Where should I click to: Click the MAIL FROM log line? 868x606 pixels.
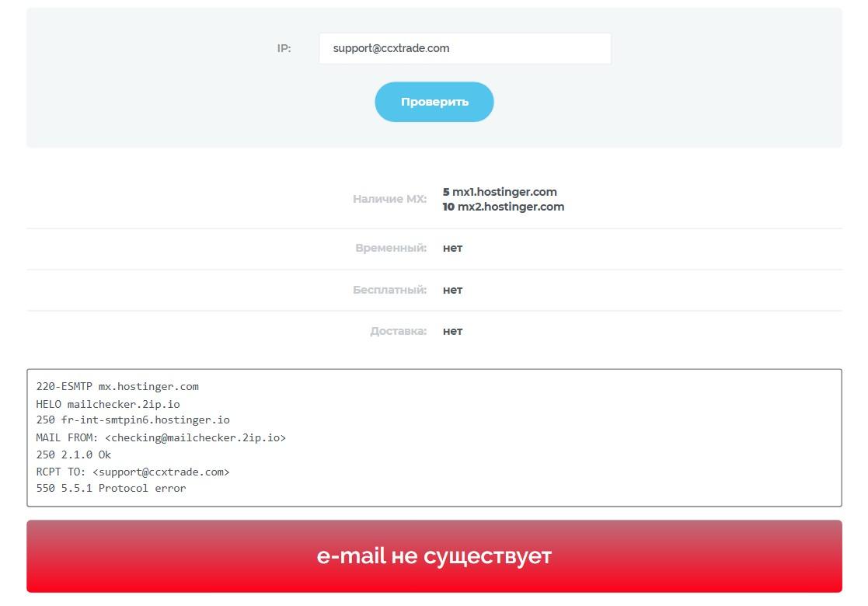click(x=161, y=437)
